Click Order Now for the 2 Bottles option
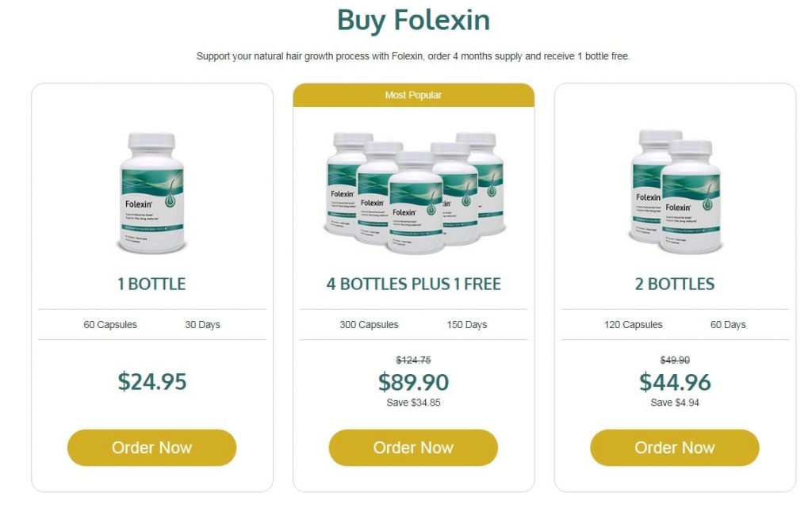 [x=674, y=448]
